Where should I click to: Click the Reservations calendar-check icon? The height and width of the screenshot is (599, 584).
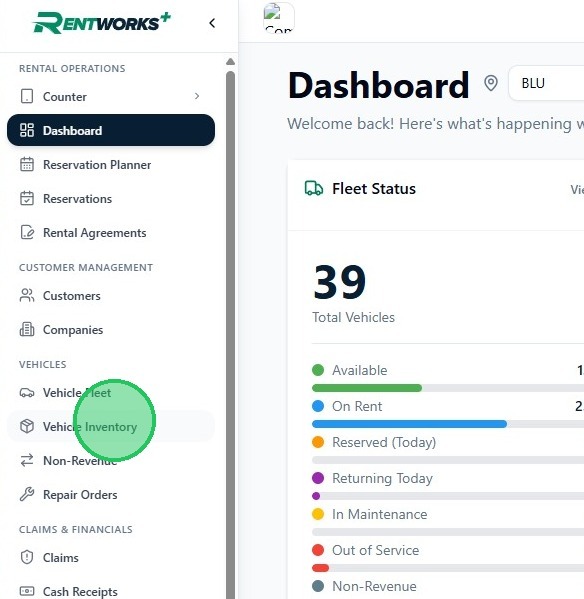click(x=27, y=198)
